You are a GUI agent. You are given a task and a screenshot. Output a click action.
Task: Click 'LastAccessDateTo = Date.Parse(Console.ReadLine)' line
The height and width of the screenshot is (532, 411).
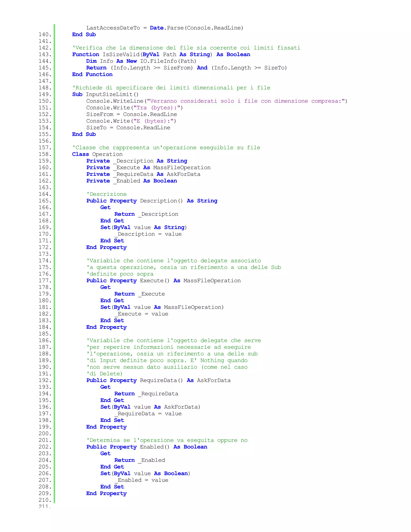(x=165, y=28)
